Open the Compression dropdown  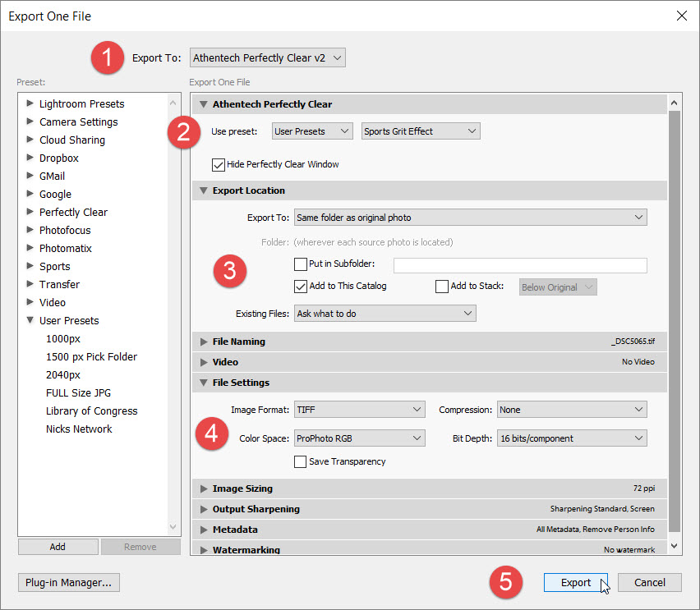pos(572,410)
